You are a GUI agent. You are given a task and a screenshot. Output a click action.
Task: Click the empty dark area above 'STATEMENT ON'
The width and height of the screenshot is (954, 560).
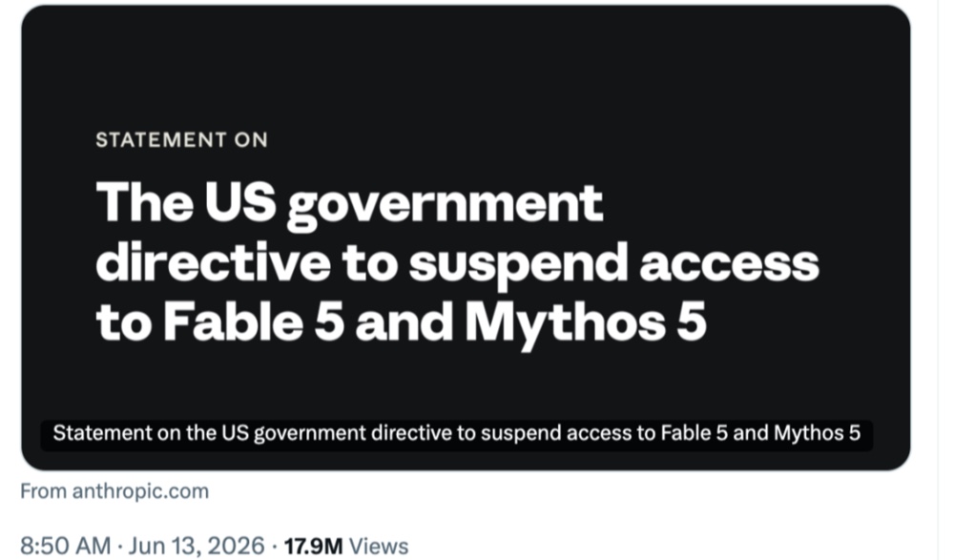coord(466,67)
